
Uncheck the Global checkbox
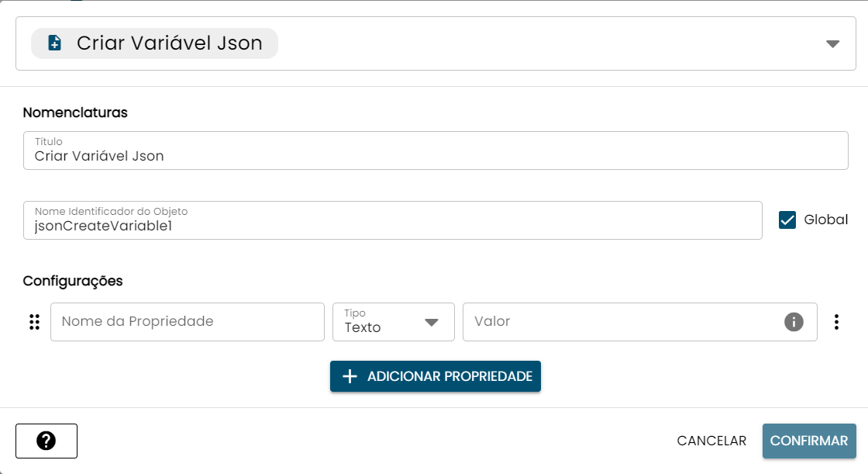[787, 220]
